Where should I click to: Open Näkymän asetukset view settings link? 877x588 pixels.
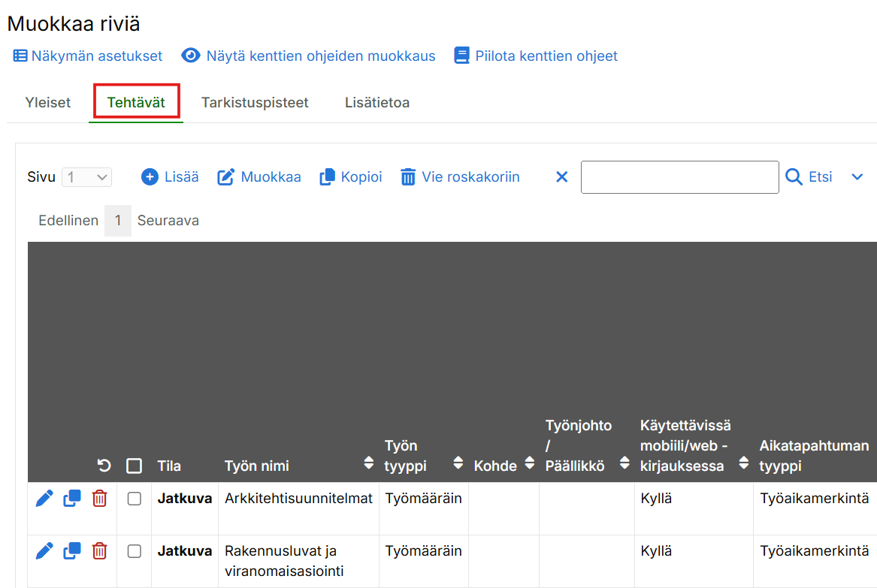point(88,56)
